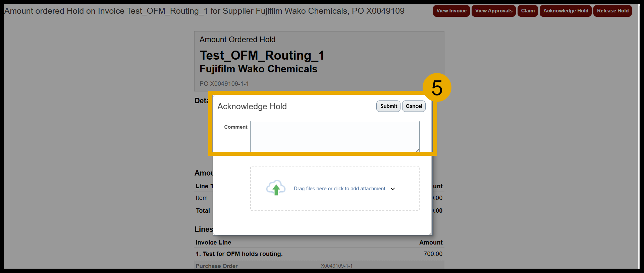Click inside the Comment text box
644x273 pixels.
[334, 136]
